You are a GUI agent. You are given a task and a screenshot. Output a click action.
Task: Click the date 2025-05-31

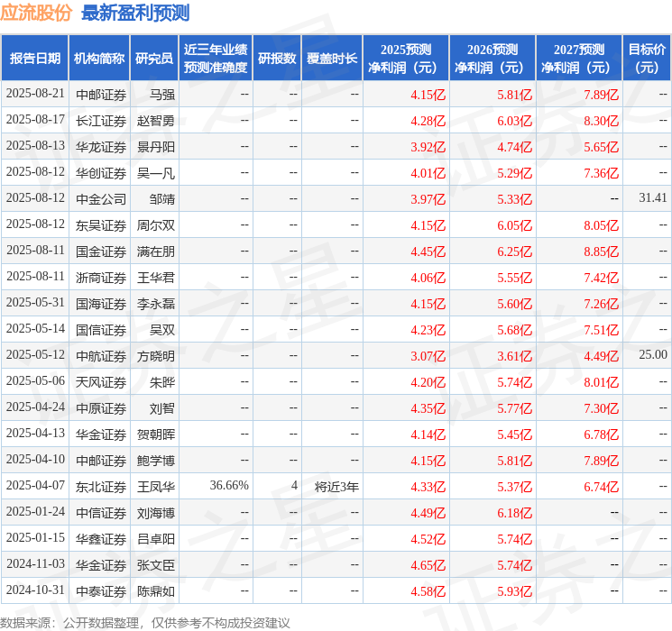coord(35,303)
